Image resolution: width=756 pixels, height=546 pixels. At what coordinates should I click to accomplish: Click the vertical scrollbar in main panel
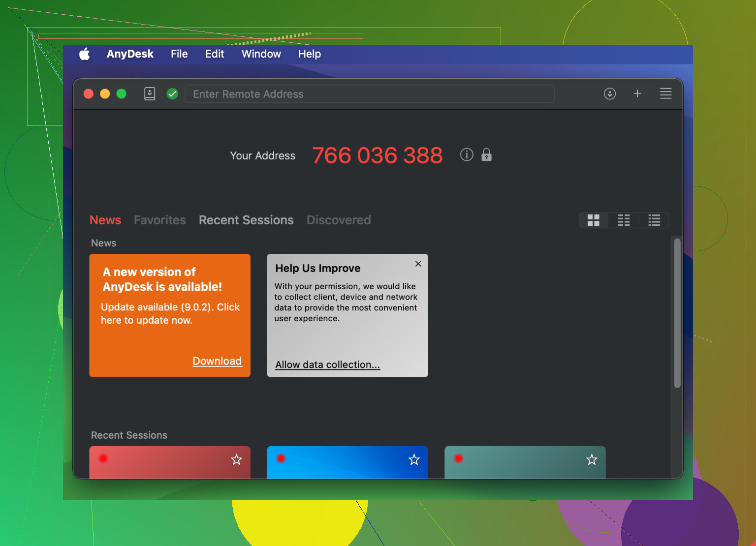click(677, 313)
